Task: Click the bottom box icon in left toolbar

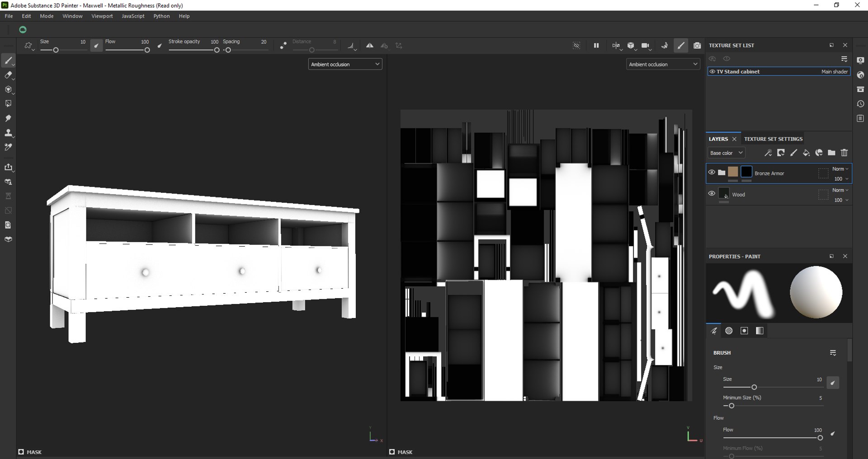Action: [x=8, y=239]
